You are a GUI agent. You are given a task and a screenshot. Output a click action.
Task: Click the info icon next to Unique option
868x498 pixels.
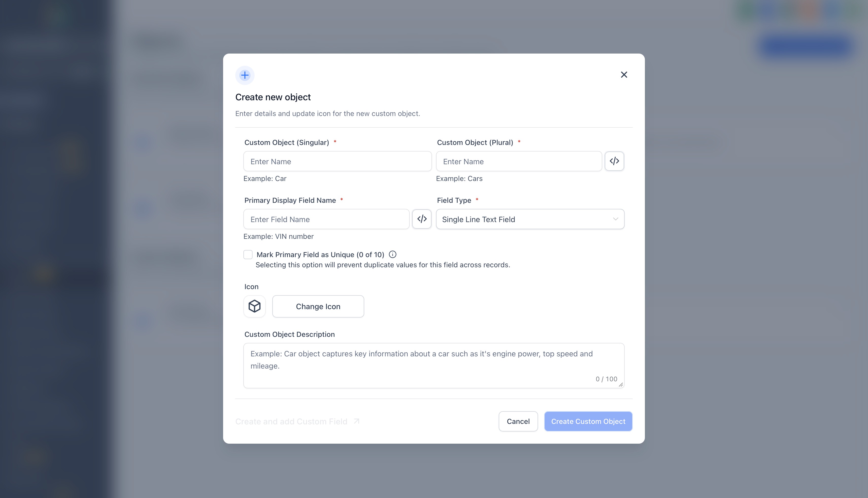[x=393, y=255]
